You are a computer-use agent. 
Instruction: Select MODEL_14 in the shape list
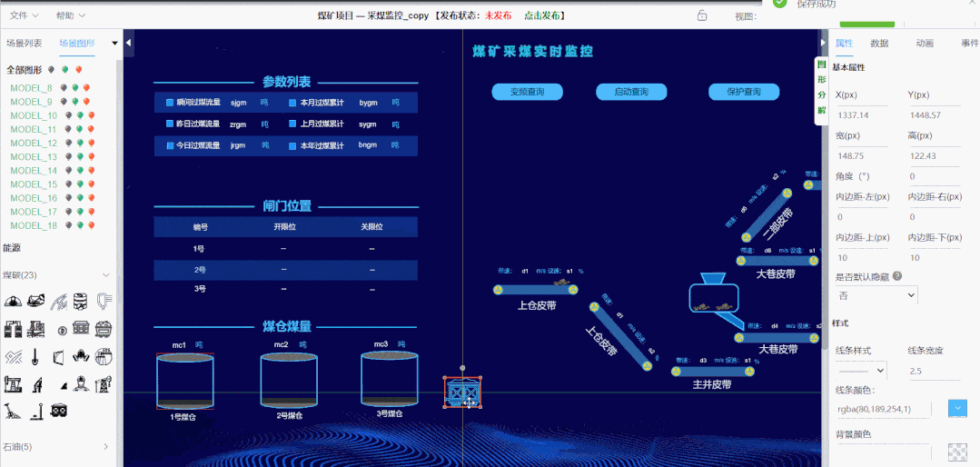34,171
